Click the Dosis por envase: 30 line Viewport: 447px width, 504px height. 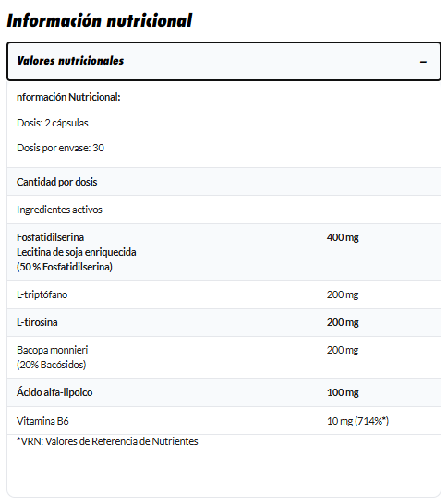(60, 148)
